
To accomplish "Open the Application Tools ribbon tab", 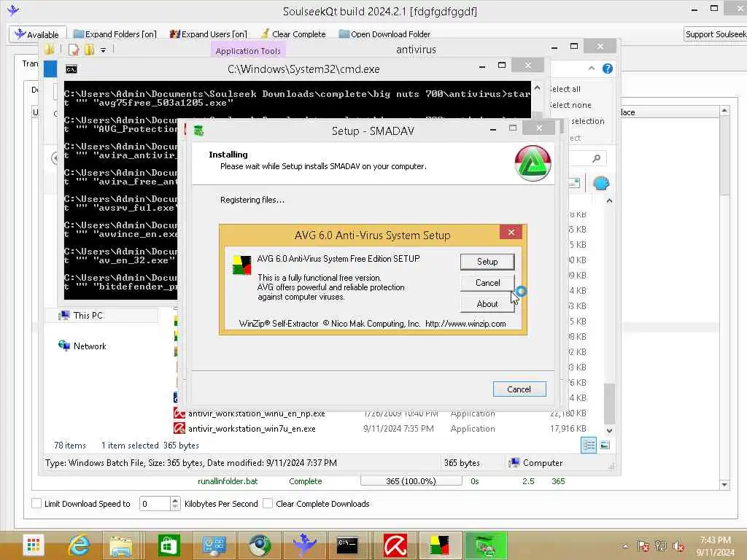I will (247, 50).
